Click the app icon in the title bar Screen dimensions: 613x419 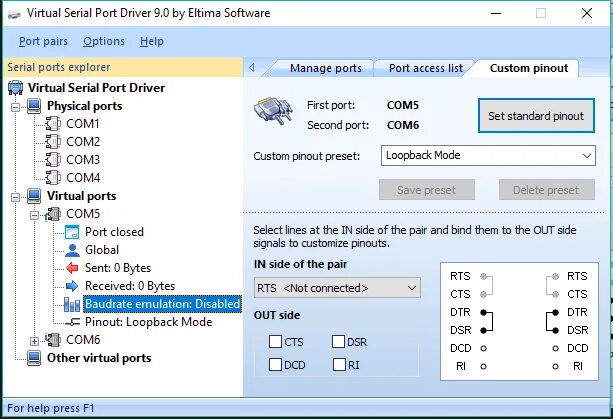tap(14, 14)
